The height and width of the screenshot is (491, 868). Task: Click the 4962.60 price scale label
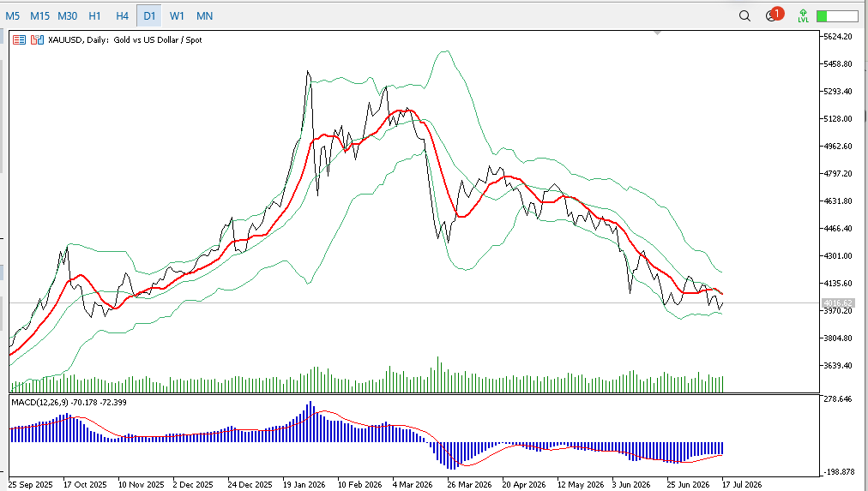coord(838,146)
